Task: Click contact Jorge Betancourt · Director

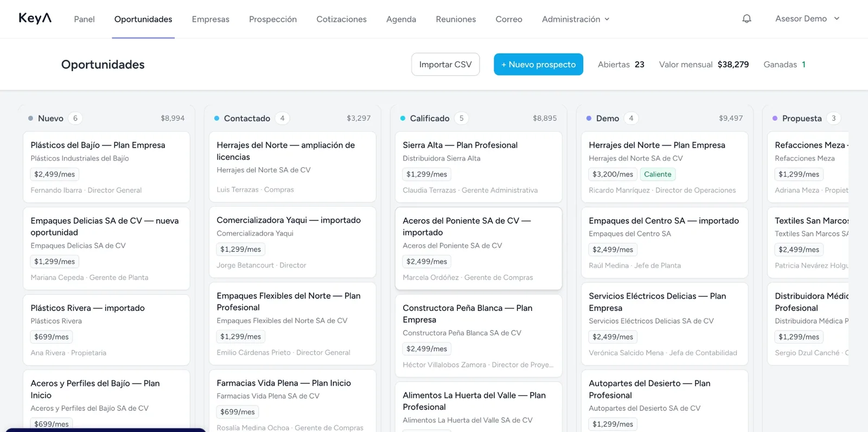Action: click(261, 265)
